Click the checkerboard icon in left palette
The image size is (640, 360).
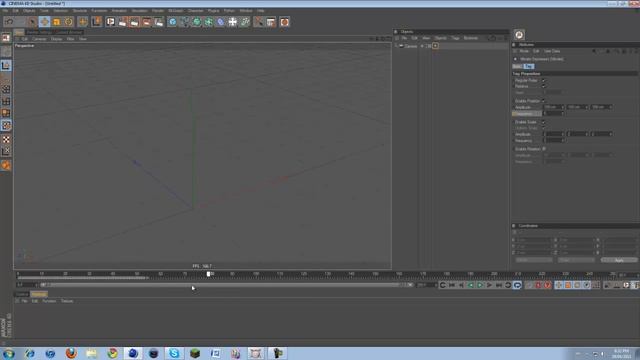point(6,139)
